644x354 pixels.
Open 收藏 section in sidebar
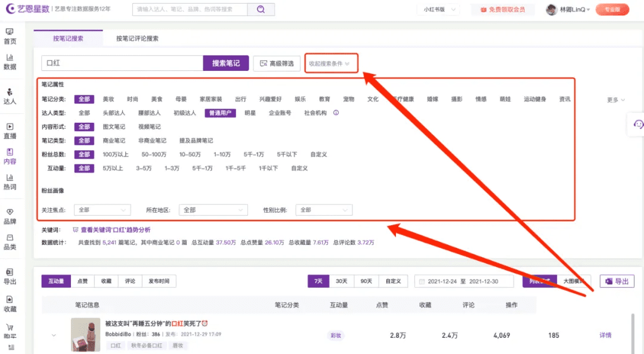pos(10,304)
